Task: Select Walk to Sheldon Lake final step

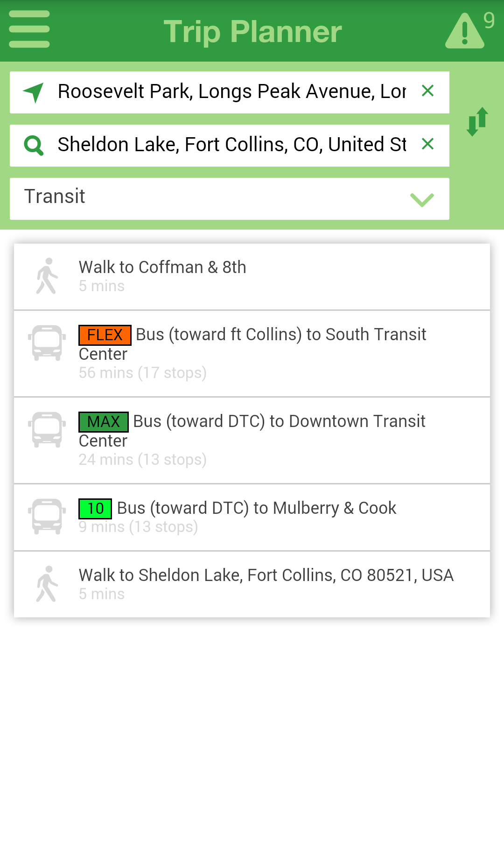Action: point(252,584)
